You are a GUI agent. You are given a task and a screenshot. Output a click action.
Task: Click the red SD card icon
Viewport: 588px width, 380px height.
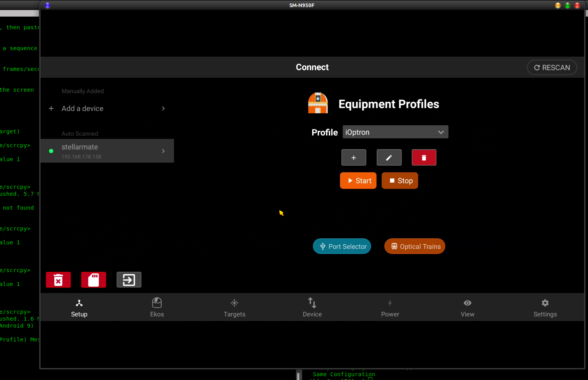pyautogui.click(x=93, y=280)
